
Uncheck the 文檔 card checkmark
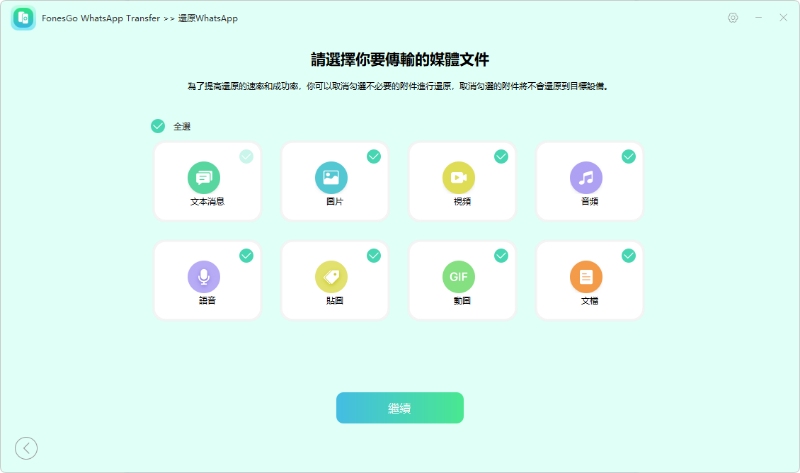point(629,256)
